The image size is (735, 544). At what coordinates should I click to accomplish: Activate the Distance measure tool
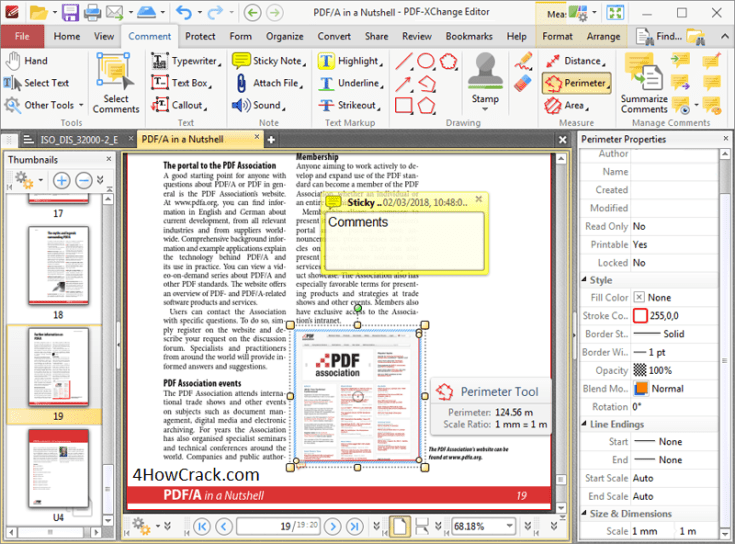[x=575, y=61]
